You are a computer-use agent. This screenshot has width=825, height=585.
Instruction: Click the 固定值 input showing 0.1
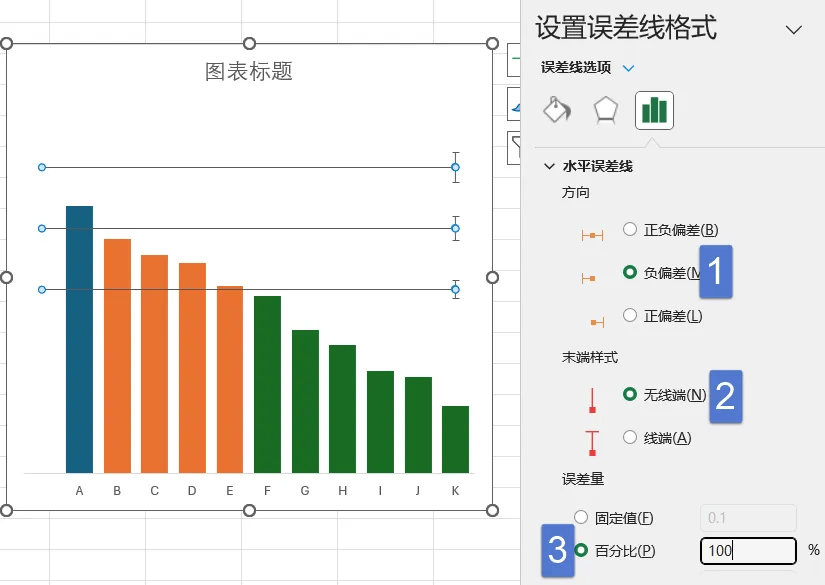coord(748,517)
